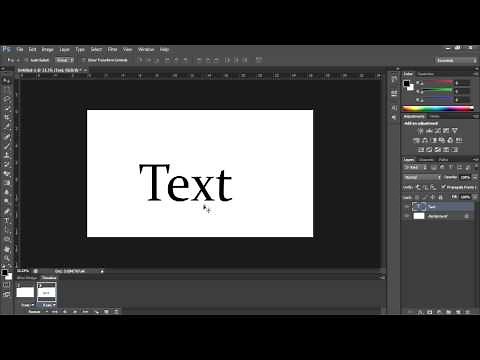Click the color spectrum ramp
This screenshot has height=360, width=480.
pos(437,108)
